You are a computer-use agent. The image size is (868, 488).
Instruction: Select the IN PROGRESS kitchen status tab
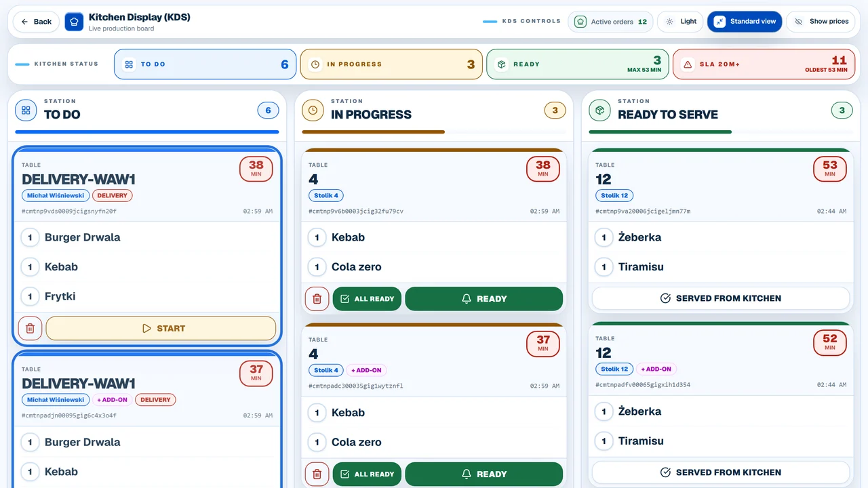tap(391, 64)
